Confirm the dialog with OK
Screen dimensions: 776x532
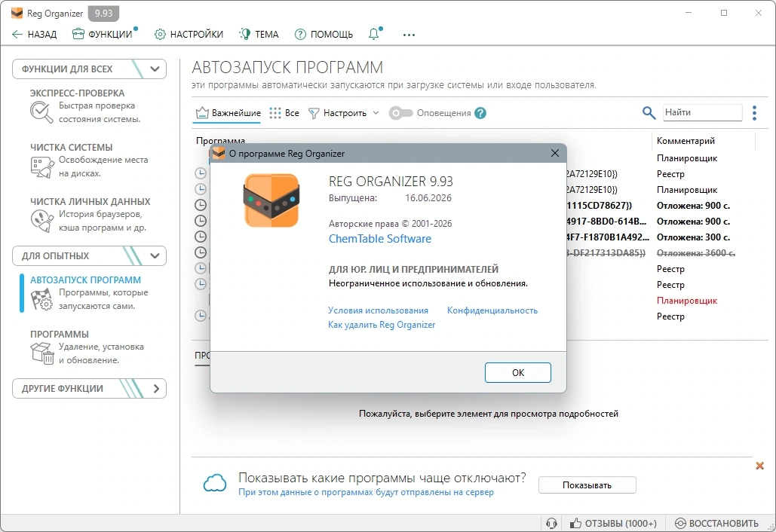click(x=517, y=372)
